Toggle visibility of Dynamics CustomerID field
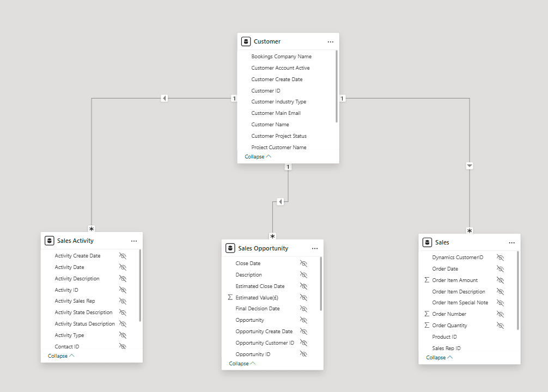The image size is (548, 392). (x=500, y=258)
